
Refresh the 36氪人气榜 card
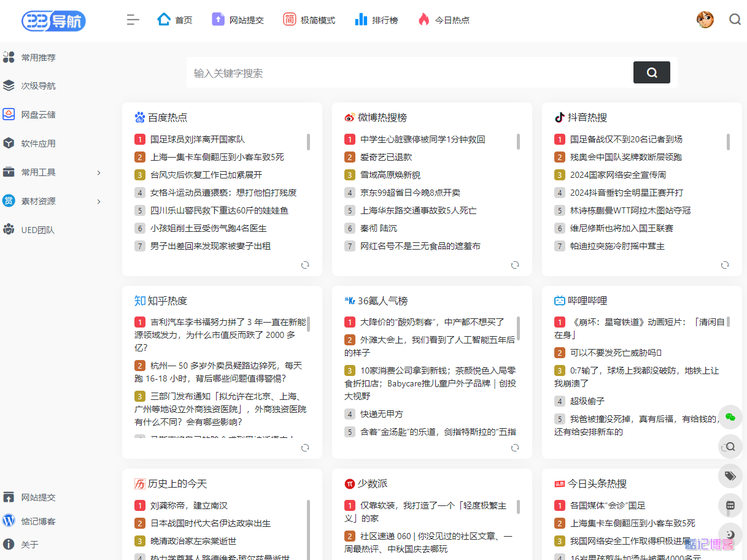point(515,448)
